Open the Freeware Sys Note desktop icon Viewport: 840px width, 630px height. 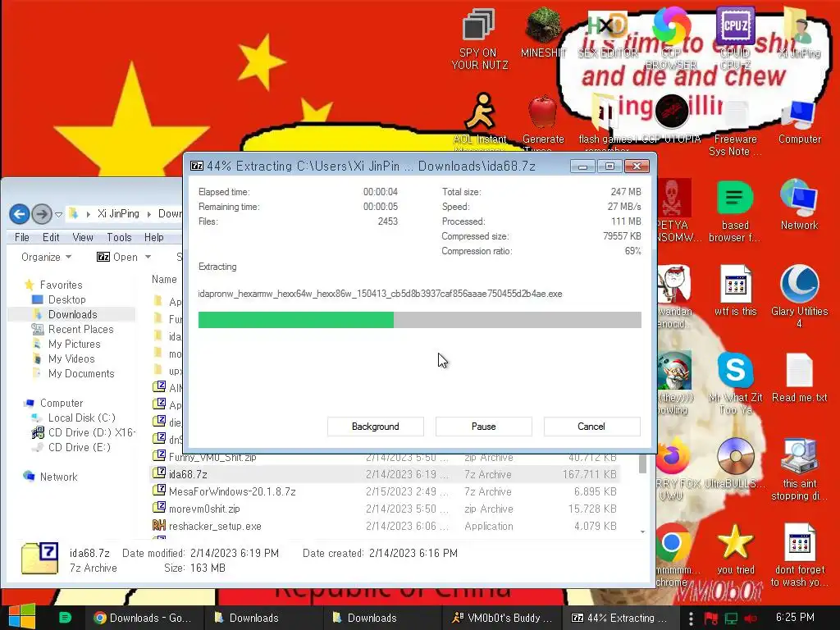(735, 127)
